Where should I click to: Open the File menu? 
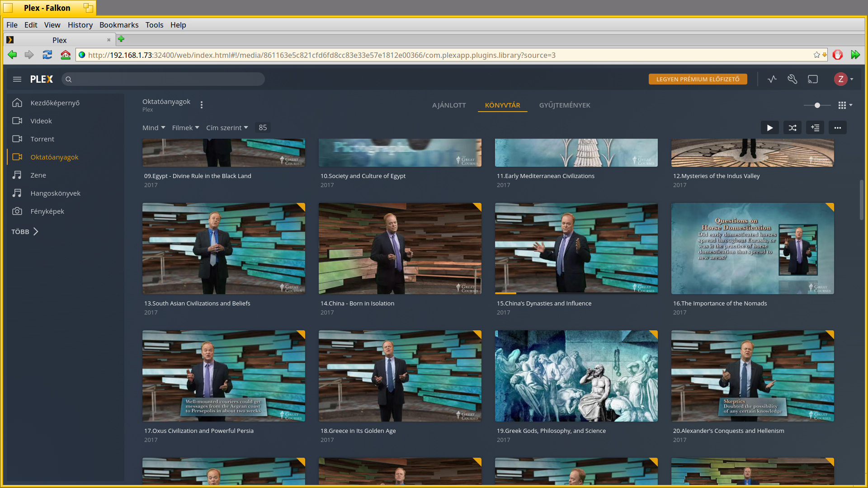coord(12,25)
